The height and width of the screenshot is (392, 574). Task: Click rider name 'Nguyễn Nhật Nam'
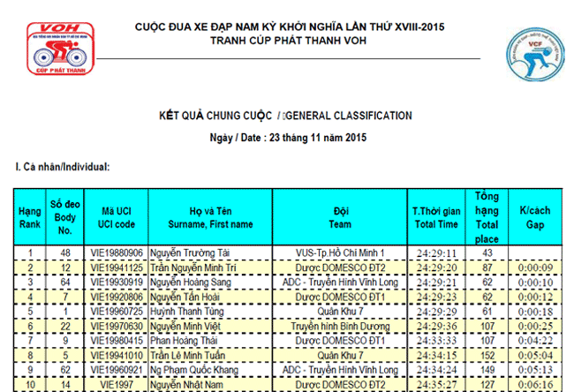tap(185, 385)
